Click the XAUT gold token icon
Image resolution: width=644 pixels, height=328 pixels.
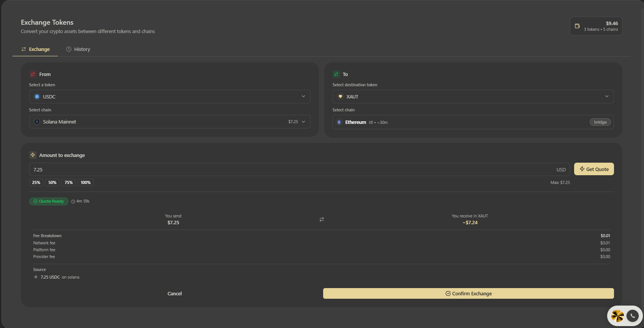[340, 97]
